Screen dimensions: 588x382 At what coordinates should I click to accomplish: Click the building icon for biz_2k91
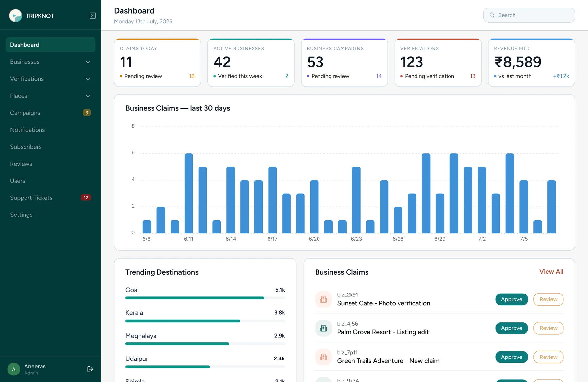coord(323,299)
